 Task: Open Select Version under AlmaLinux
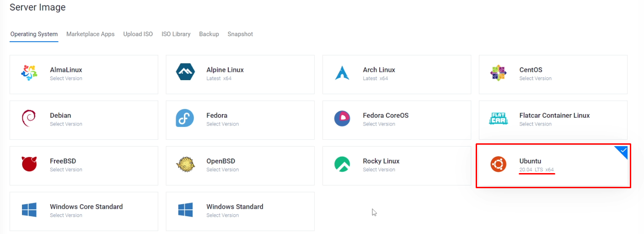click(66, 78)
